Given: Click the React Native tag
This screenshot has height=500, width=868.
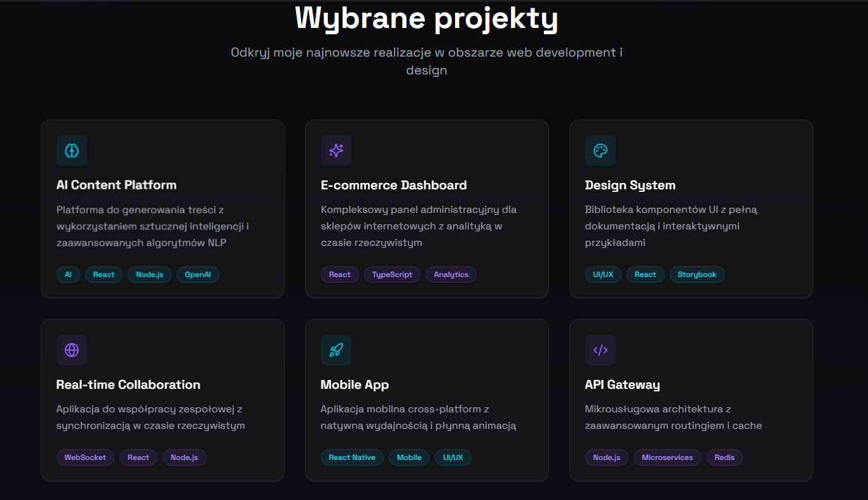Looking at the screenshot, I should tap(352, 457).
